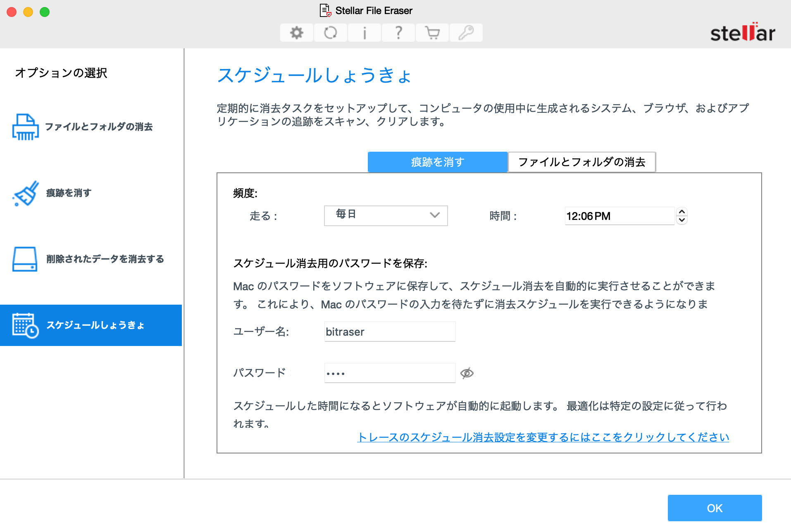Click the stellar logo

[743, 33]
